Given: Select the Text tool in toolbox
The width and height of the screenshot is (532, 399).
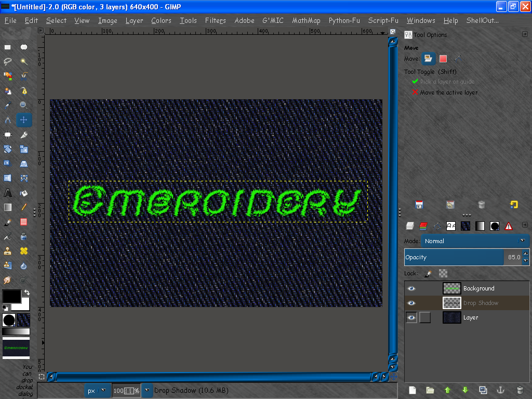Looking at the screenshot, I should [x=8, y=193].
